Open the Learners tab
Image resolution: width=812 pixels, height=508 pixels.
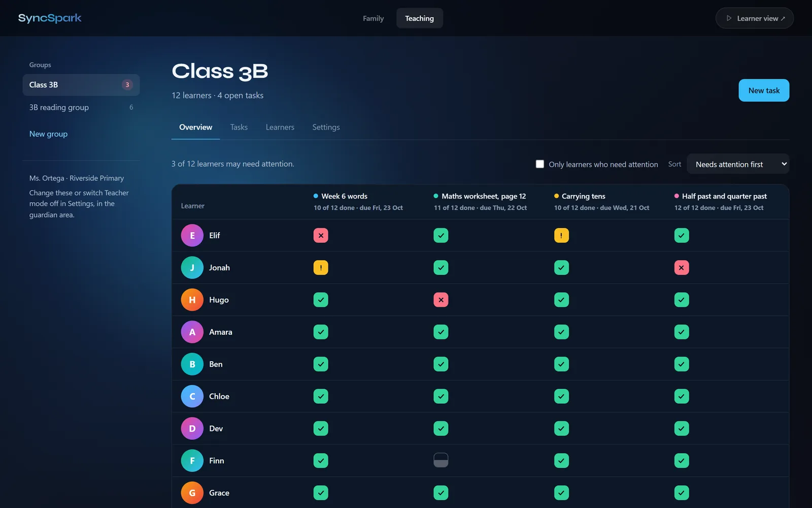pyautogui.click(x=280, y=127)
